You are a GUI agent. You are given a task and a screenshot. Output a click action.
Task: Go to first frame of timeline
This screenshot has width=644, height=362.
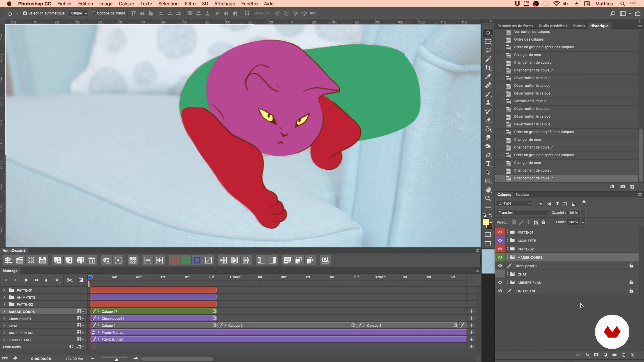5,280
